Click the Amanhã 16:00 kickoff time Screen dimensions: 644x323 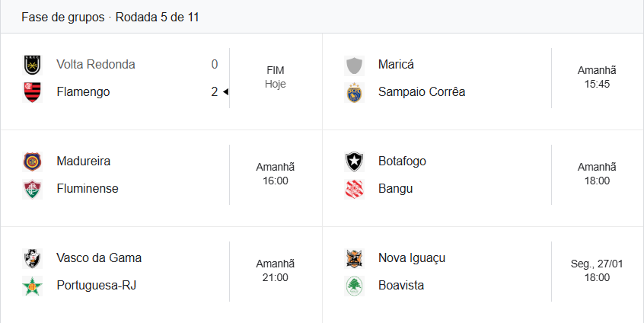[276, 174]
